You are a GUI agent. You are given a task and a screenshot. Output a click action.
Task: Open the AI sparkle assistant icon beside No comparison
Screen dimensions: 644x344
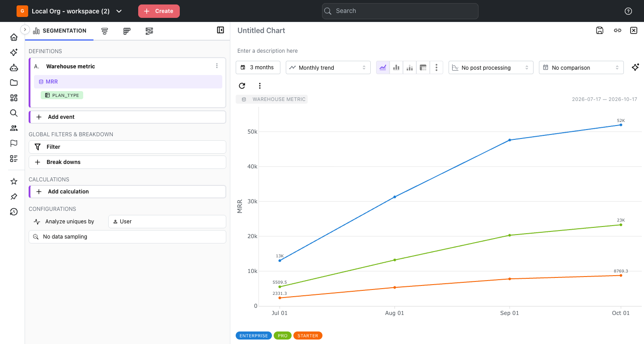635,67
